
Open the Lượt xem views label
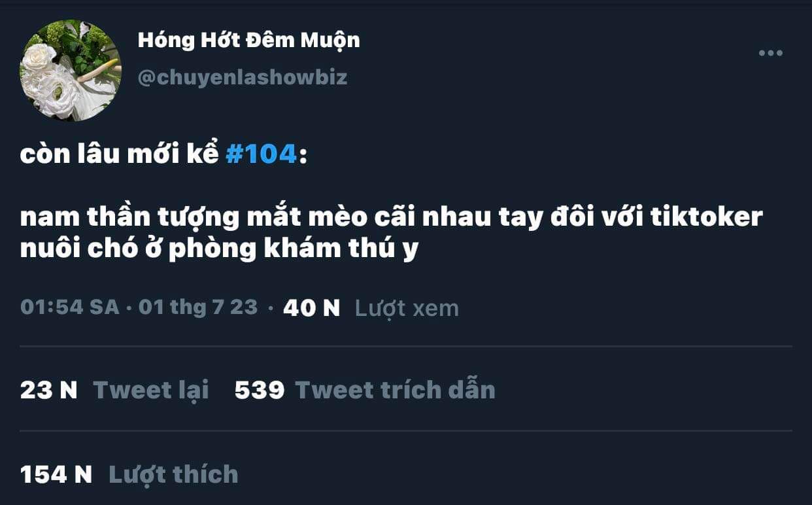407,308
